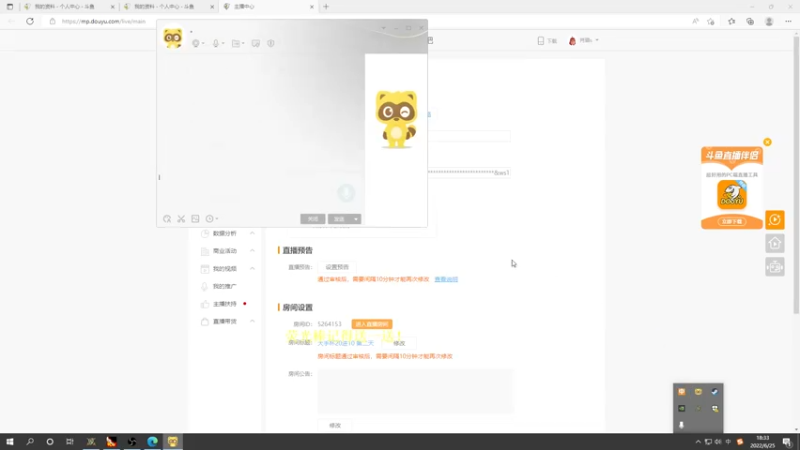Open the file transfer icon in chat toolbar
The width and height of the screenshot is (800, 450).
[237, 43]
